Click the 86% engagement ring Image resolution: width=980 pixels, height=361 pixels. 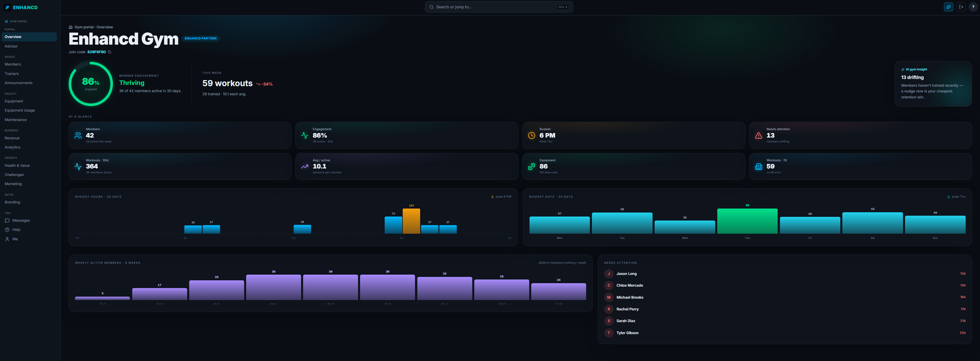pos(90,84)
